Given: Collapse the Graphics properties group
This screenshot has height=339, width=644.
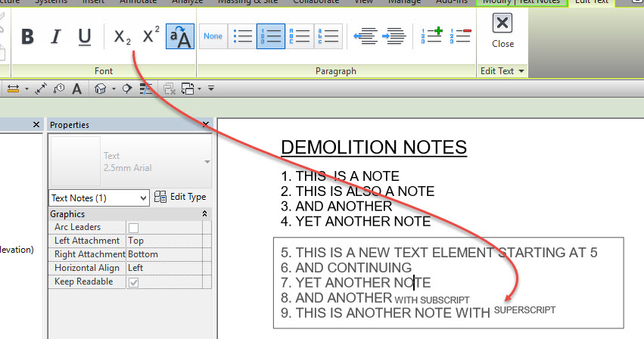Looking at the screenshot, I should [x=204, y=213].
